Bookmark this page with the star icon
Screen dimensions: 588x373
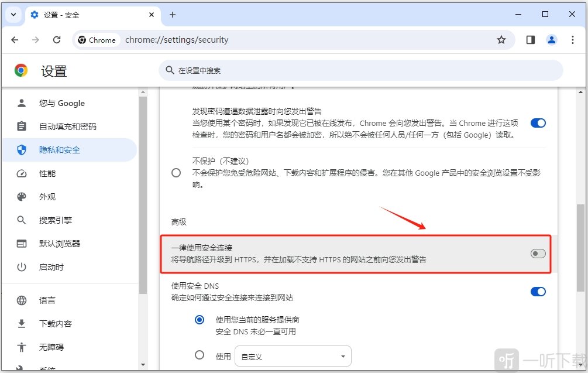point(501,39)
